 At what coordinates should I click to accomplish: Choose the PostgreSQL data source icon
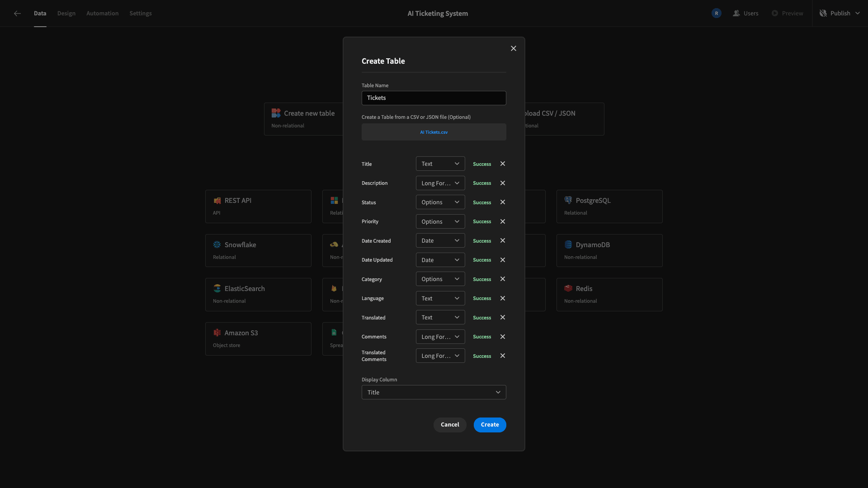pos(568,200)
